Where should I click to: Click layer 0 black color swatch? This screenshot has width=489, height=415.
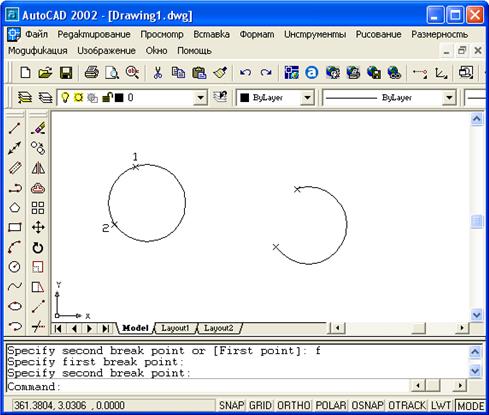(x=119, y=98)
